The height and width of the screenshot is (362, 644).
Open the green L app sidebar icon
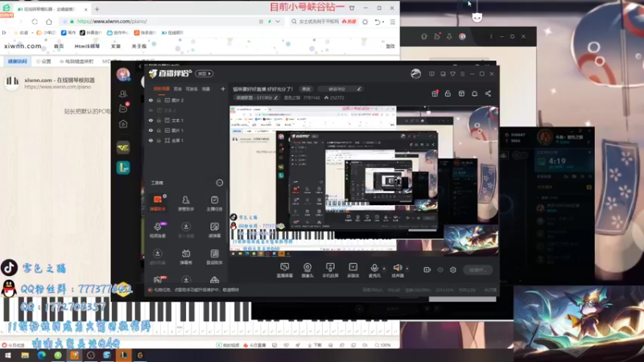point(123,167)
